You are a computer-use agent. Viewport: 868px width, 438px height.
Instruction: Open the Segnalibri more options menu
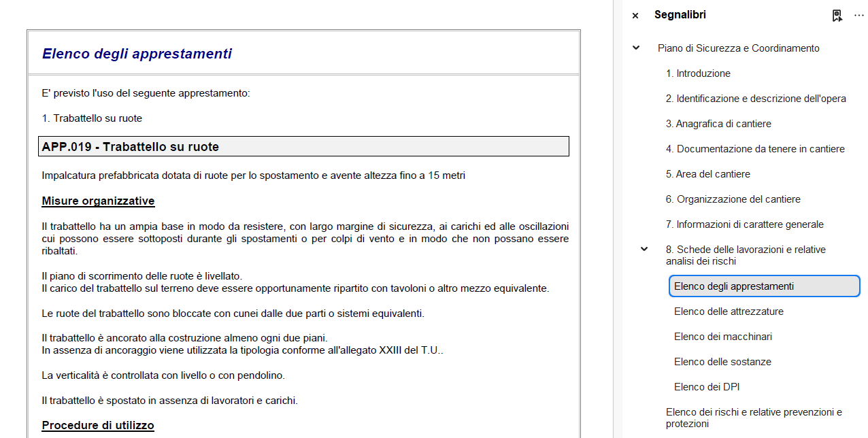click(x=858, y=16)
